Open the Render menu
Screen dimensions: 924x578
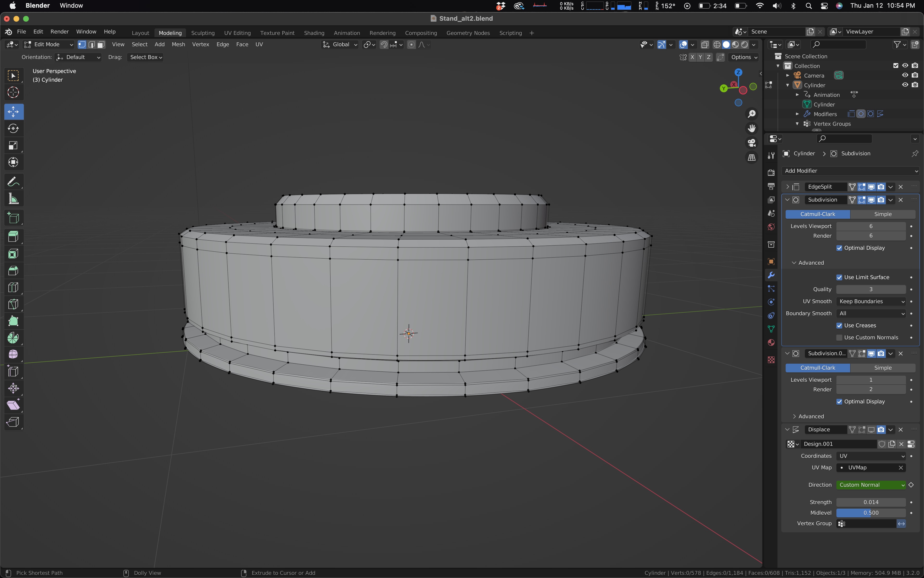60,32
